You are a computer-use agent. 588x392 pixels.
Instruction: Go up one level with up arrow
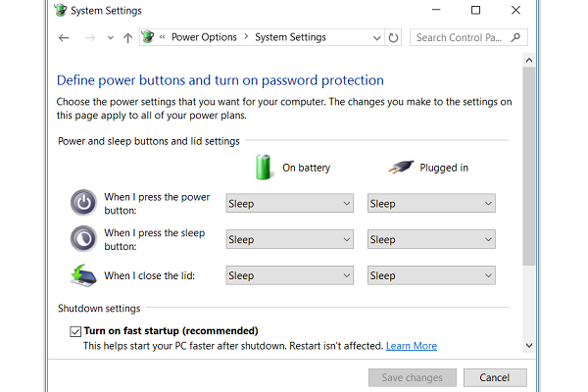tap(127, 37)
